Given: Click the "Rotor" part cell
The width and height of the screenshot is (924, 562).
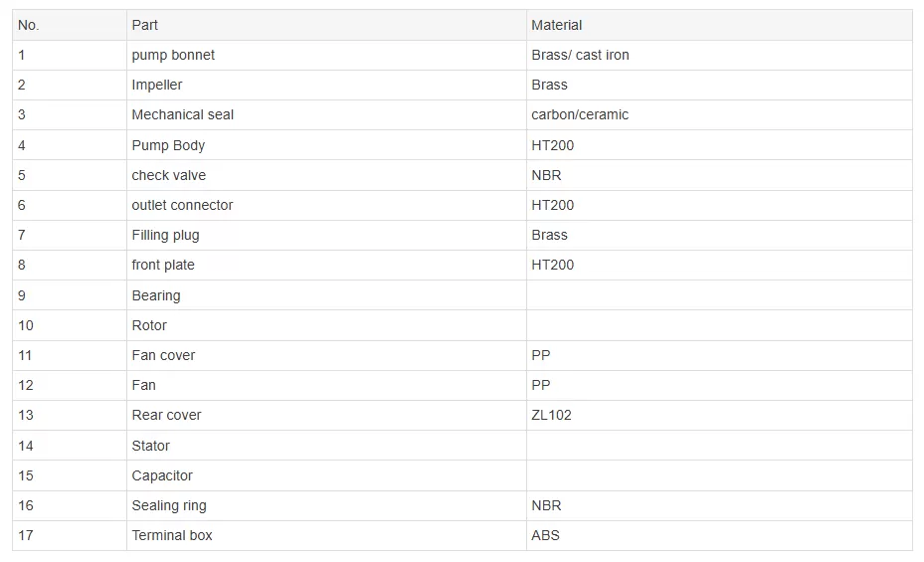Looking at the screenshot, I should [x=149, y=325].
